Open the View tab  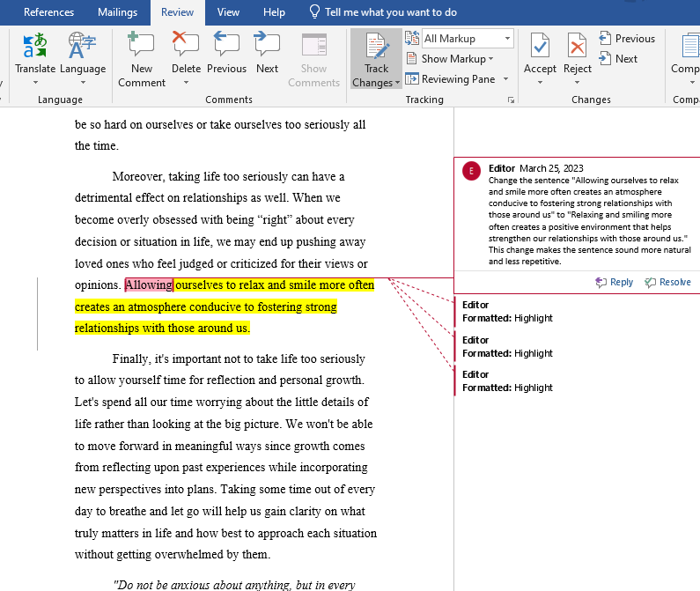point(228,12)
